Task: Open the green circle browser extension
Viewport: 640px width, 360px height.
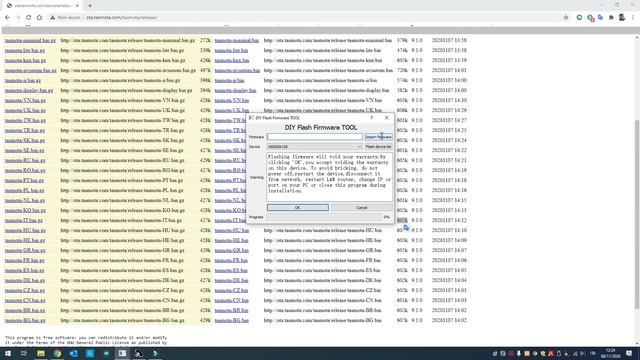Action: point(579,18)
